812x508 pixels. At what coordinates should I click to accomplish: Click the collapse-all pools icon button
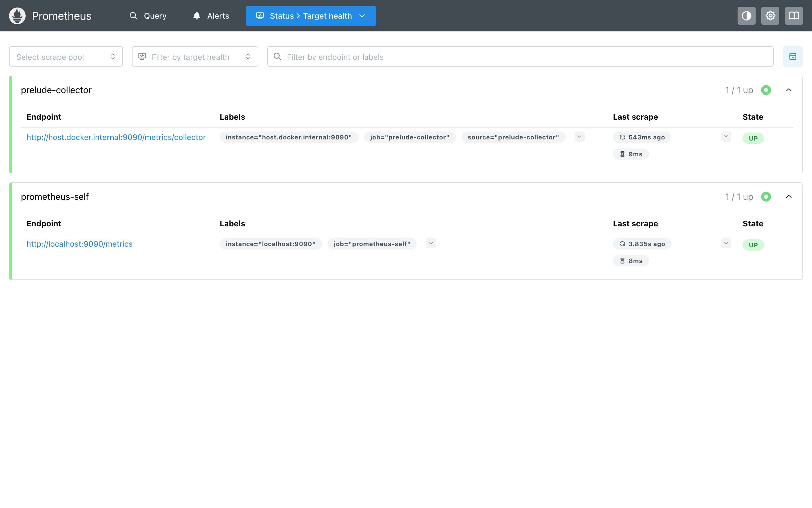(x=793, y=57)
